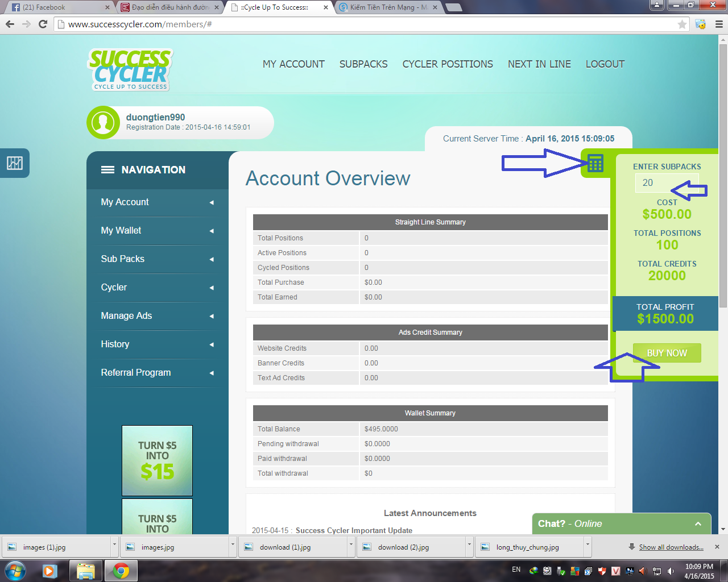Open SUBPACKS in the header menu
728x582 pixels.
[x=363, y=64]
